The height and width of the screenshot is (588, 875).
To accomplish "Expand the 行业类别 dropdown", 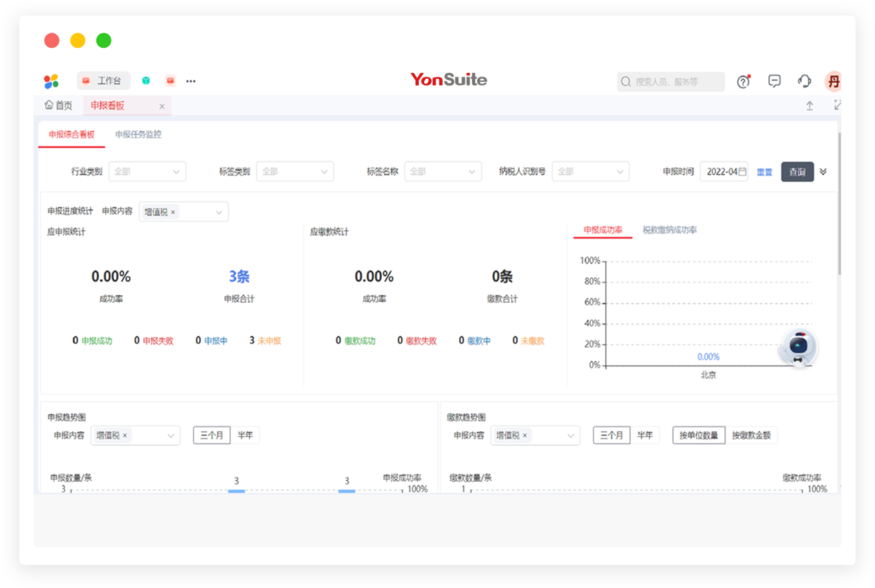I will 147,171.
